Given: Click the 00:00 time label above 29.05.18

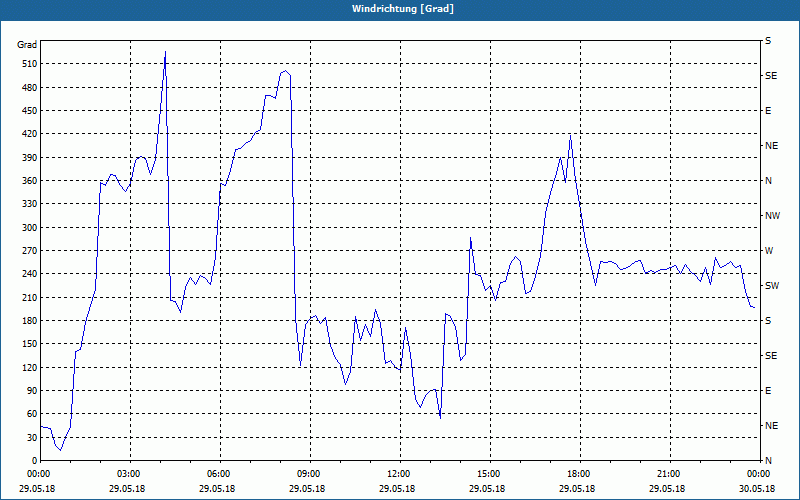Looking at the screenshot, I should [39, 474].
